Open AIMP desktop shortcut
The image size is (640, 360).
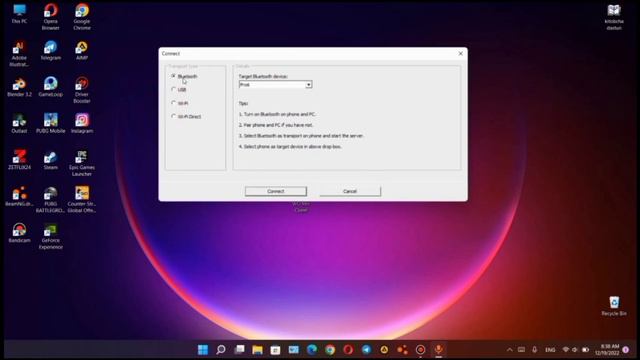coord(82,51)
